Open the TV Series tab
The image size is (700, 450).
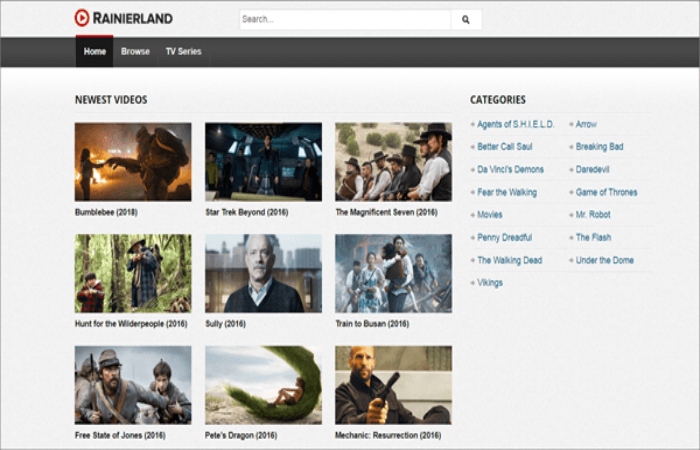(183, 52)
